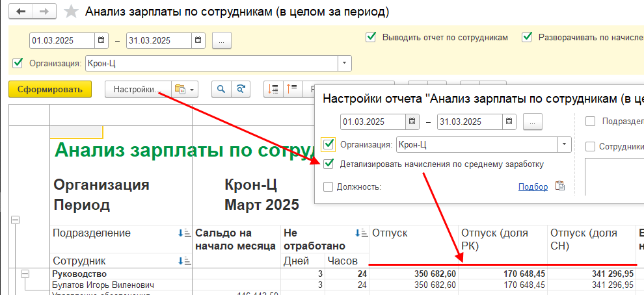Add report to favorites with star
644x295 pixels.
point(74,12)
